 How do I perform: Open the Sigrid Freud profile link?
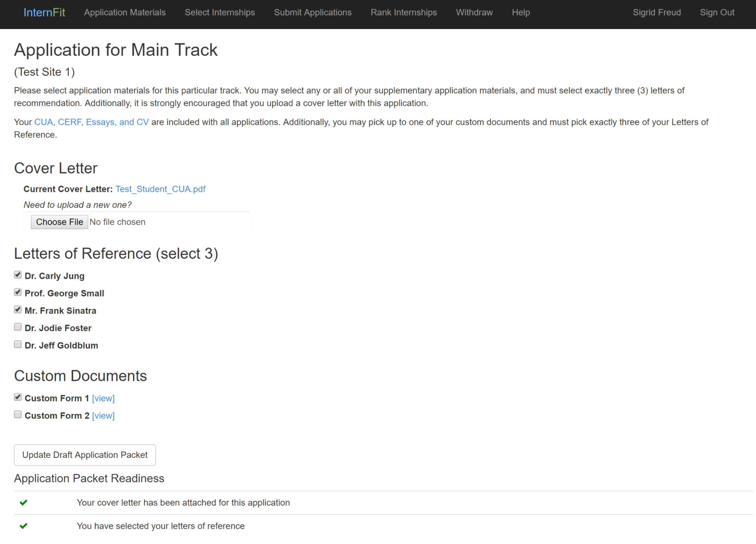(657, 13)
